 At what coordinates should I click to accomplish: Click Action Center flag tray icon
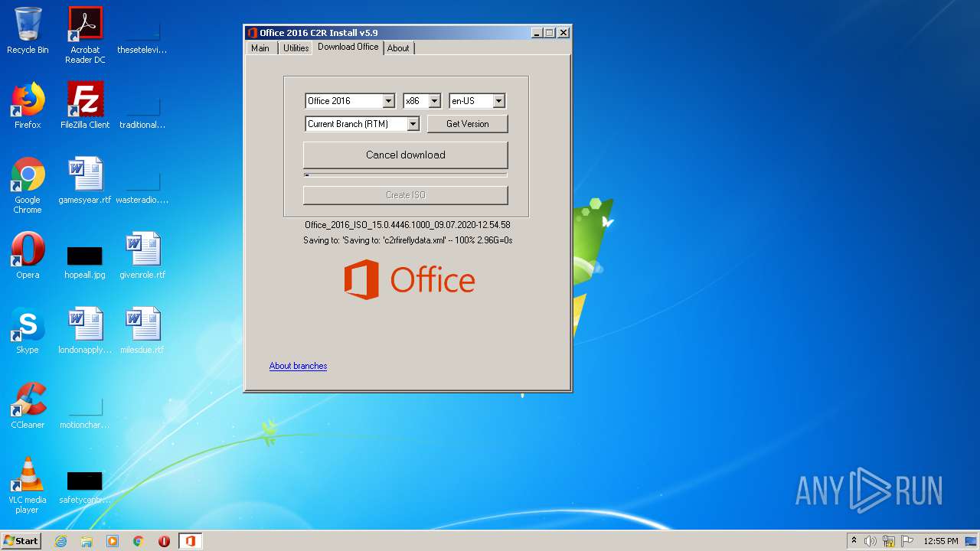(907, 541)
